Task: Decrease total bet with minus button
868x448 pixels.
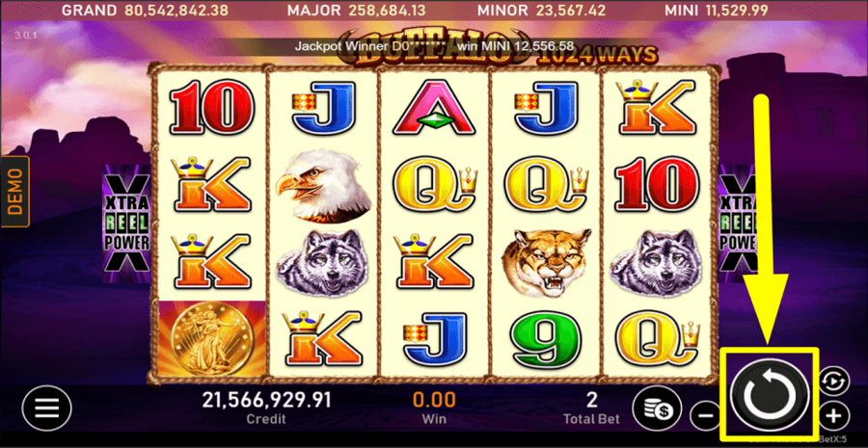Action: [705, 415]
